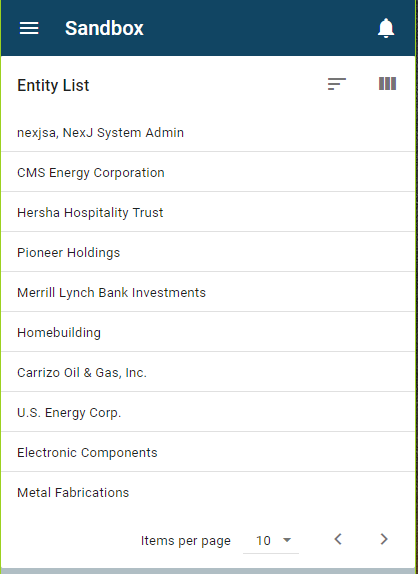Select Merrill Lynch Bank Investments
Screen dimensions: 418x574
208,292
